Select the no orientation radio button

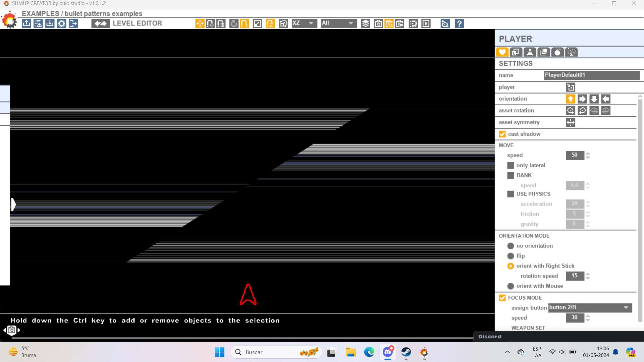click(x=511, y=246)
